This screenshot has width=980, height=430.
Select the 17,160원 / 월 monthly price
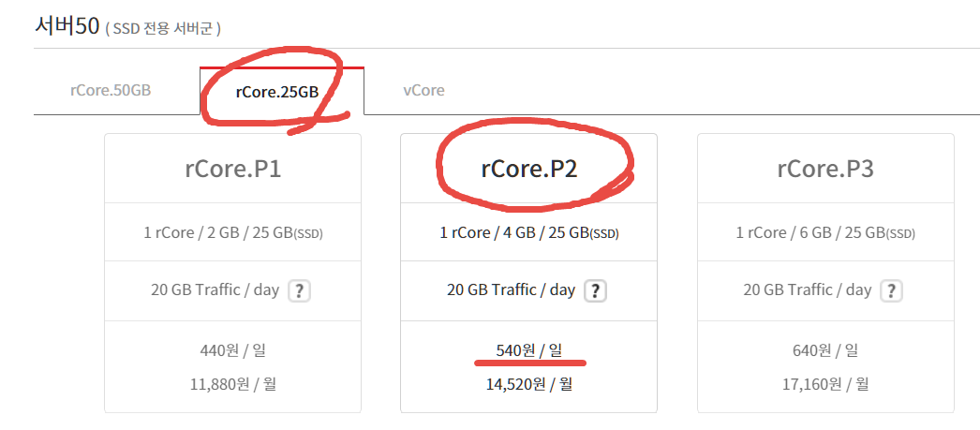[825, 382]
